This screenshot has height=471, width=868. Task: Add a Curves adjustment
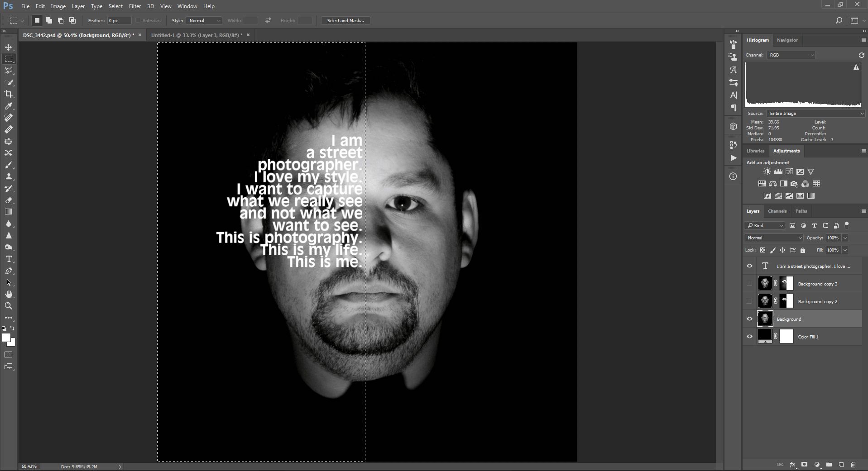[x=789, y=171]
